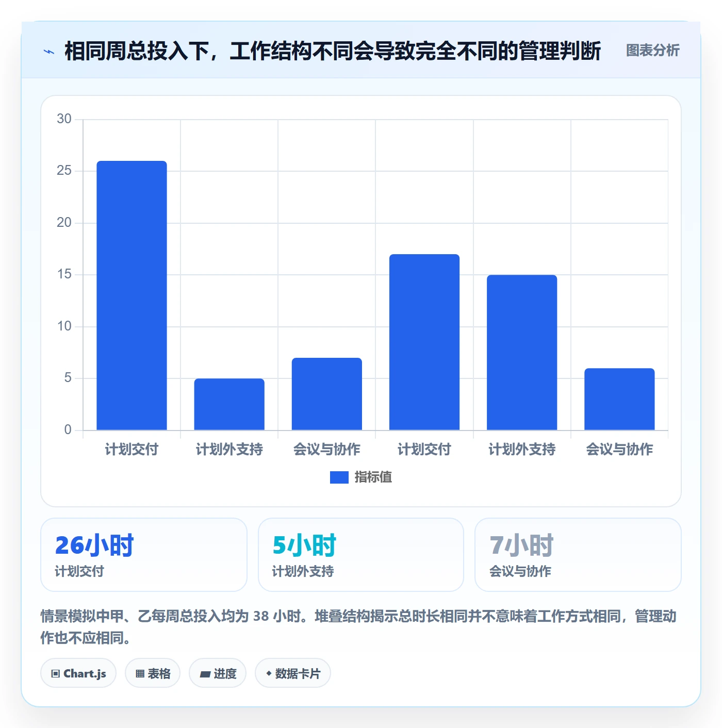Viewport: 722px width, 728px height.
Task: Click the y-axis tick label 0
Action: (x=68, y=430)
